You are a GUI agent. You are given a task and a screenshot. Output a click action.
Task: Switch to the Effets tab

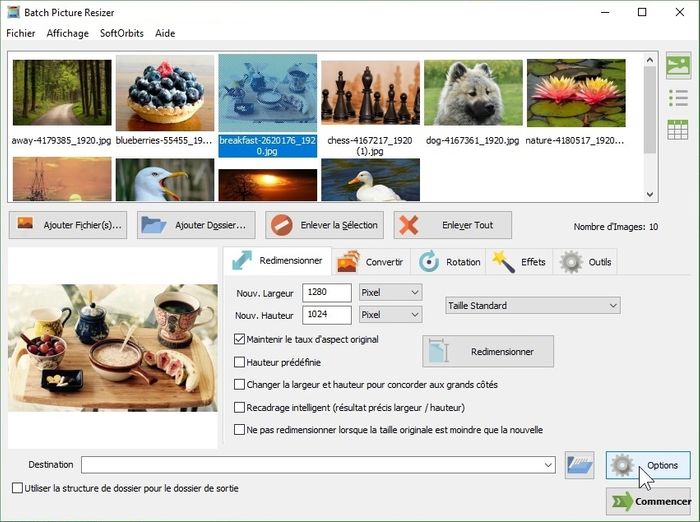coord(519,262)
